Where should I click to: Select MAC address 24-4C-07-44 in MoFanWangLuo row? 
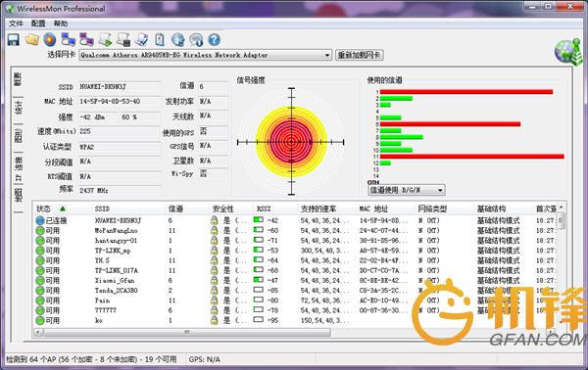pyautogui.click(x=383, y=231)
